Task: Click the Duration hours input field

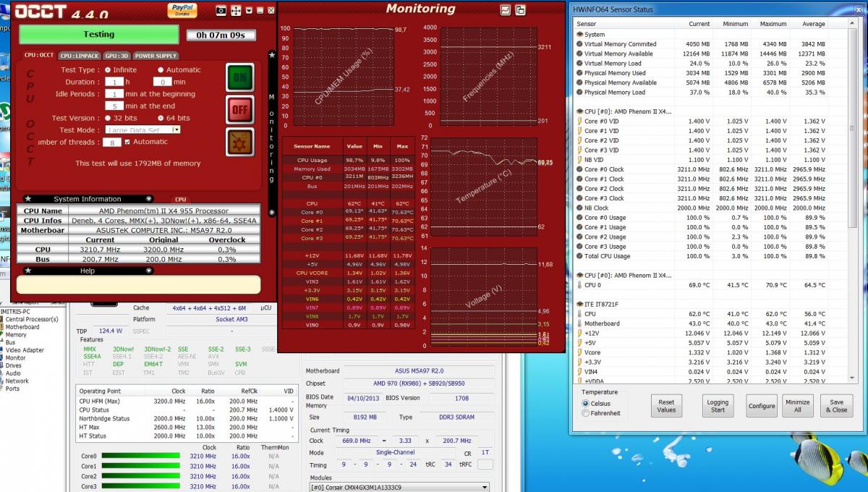Action: [x=114, y=82]
